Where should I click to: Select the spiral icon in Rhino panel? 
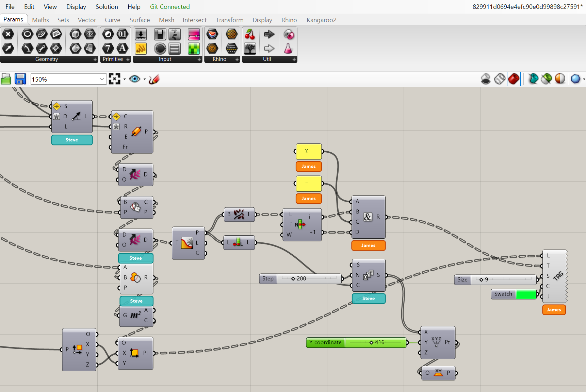click(212, 48)
